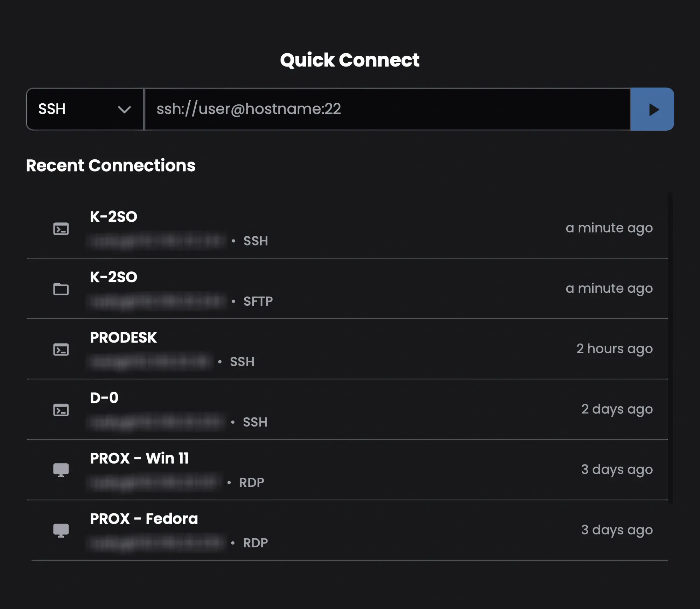
Task: Click RDP label under PROX - Fedora
Action: [255, 543]
